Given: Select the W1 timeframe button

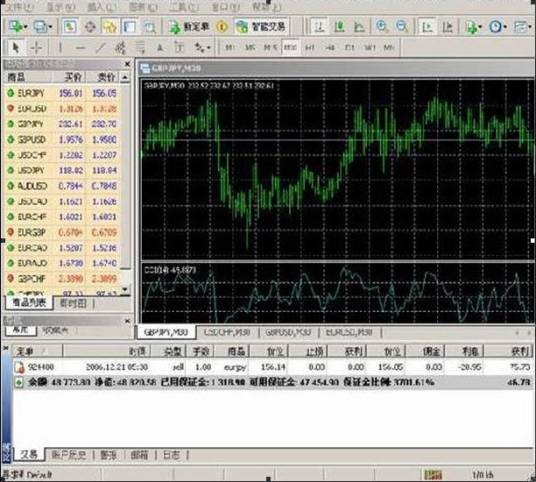Looking at the screenshot, I should [370, 48].
